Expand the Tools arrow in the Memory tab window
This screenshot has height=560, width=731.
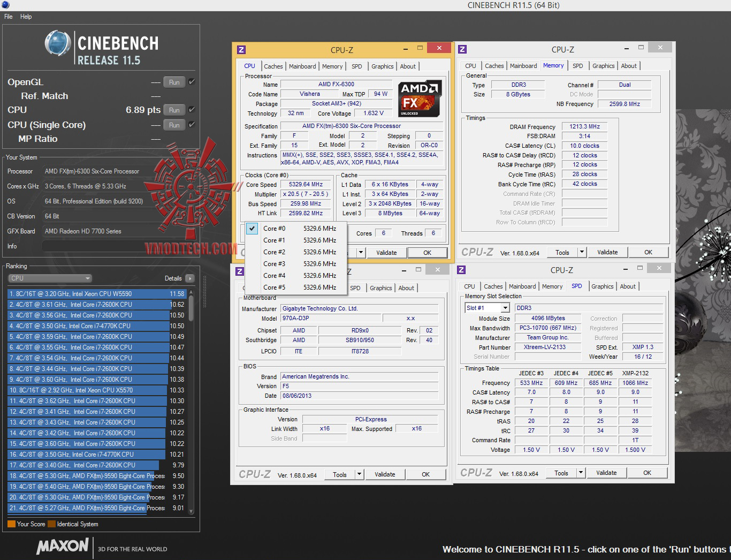pos(582,252)
